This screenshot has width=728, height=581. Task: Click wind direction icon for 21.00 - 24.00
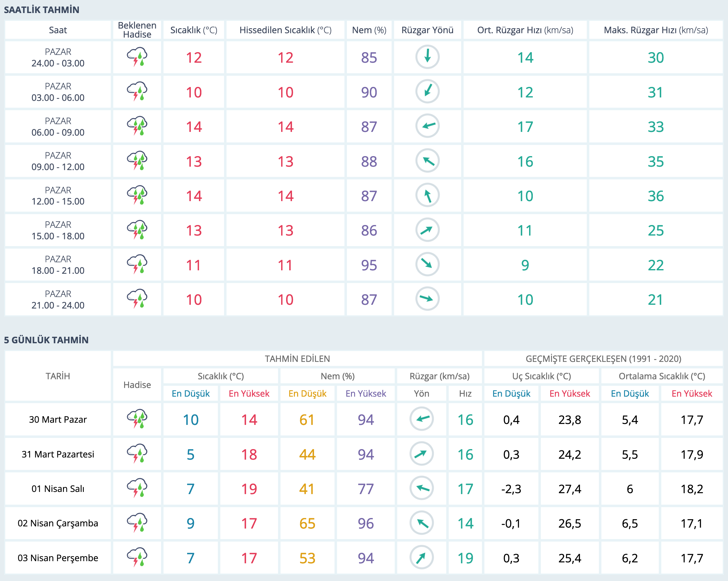(x=427, y=299)
